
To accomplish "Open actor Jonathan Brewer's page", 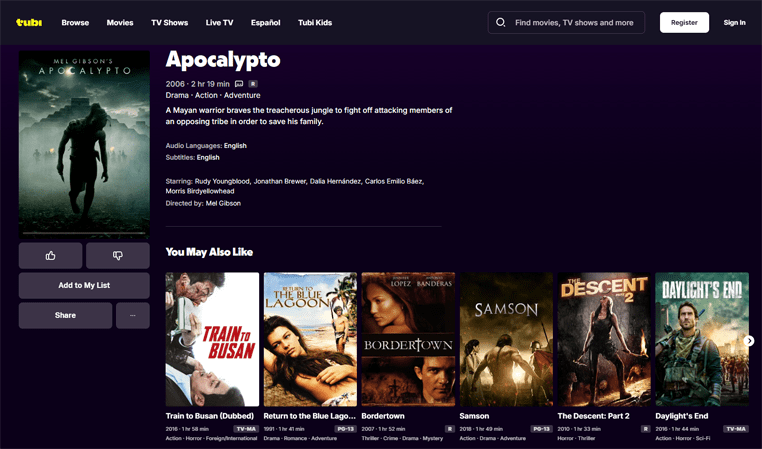I will pos(280,181).
